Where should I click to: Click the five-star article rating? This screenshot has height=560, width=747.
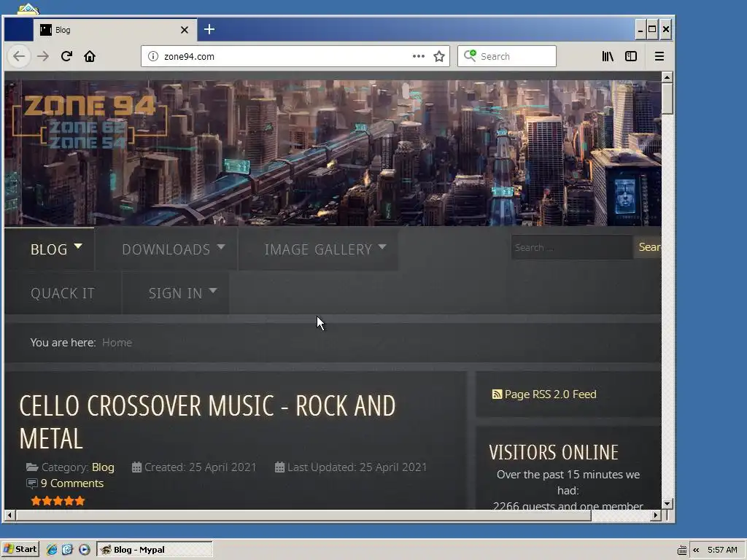pyautogui.click(x=58, y=500)
